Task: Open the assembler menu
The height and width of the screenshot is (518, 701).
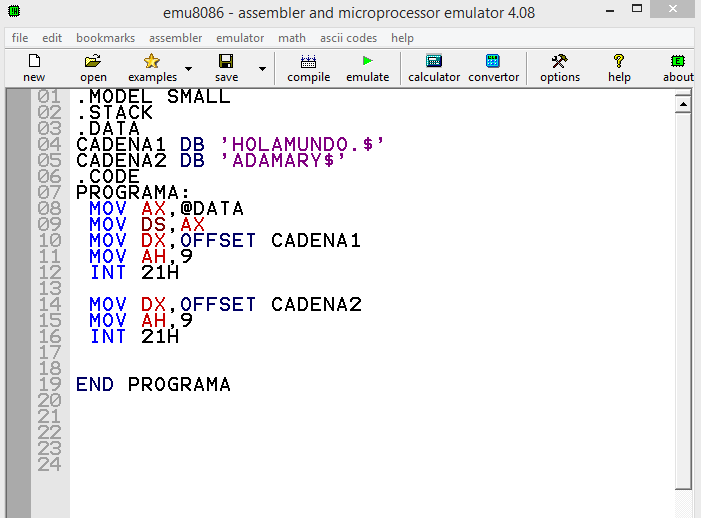Action: [x=176, y=38]
